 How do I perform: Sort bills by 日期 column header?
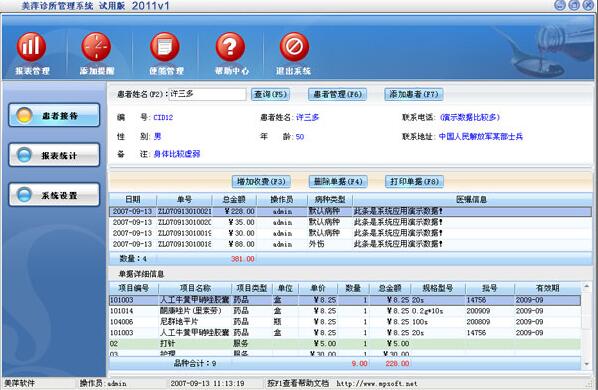[x=133, y=199]
